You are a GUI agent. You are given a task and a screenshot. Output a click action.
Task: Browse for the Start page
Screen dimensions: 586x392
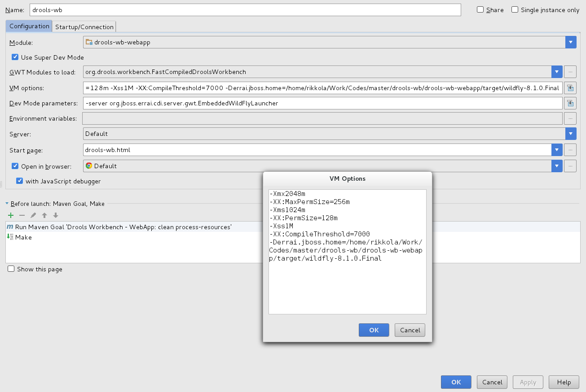tap(570, 150)
